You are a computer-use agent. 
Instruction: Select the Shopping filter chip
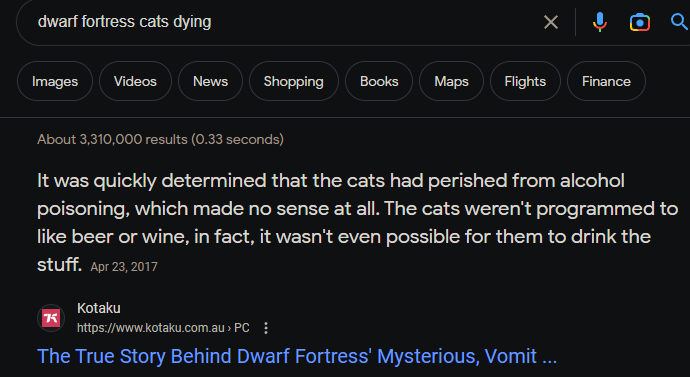click(x=294, y=81)
